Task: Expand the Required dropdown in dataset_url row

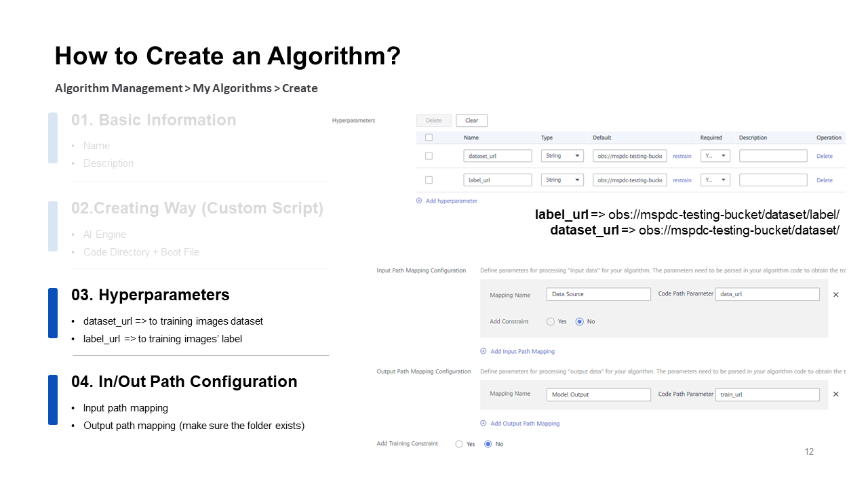Action: [715, 156]
